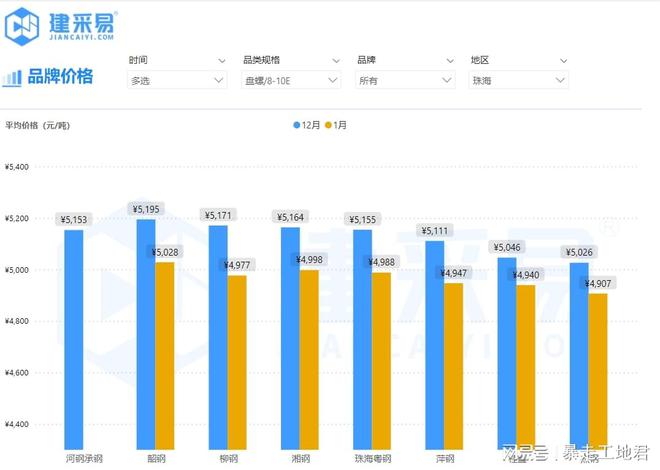Click the ¥5,400 y-axis tick

click(17, 167)
